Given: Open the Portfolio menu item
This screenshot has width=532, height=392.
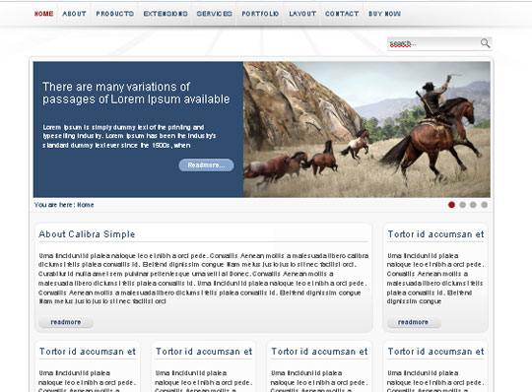Looking at the screenshot, I should [x=260, y=14].
